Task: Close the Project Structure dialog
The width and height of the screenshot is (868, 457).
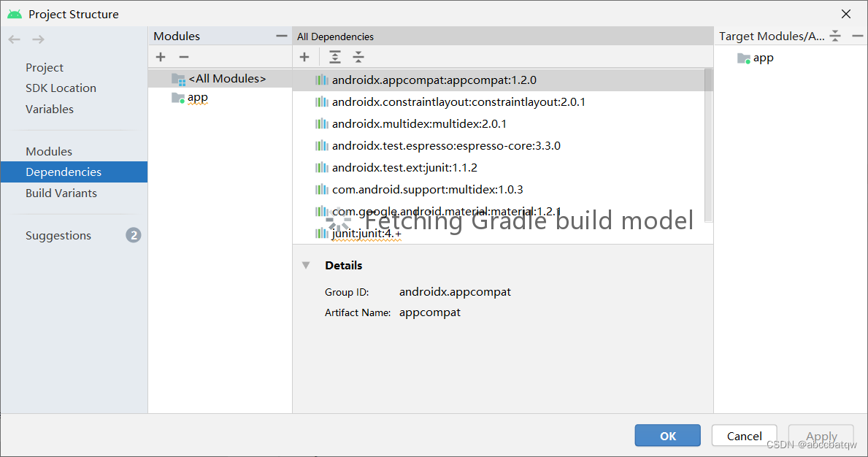Action: 846,14
